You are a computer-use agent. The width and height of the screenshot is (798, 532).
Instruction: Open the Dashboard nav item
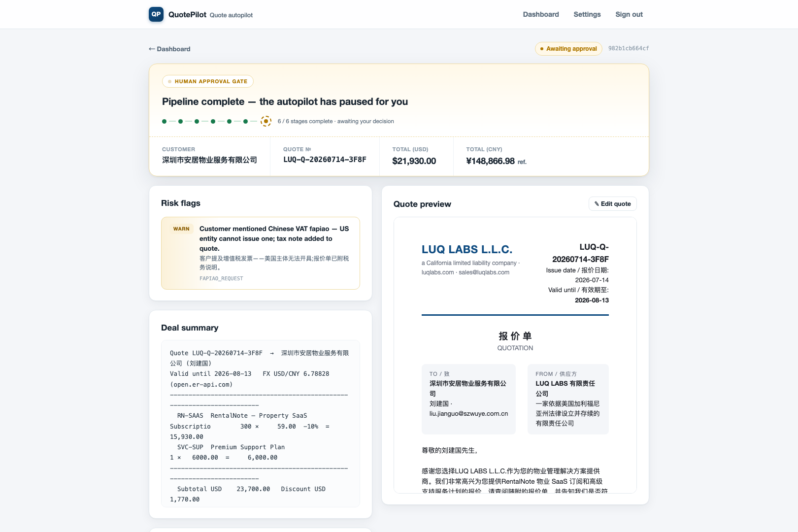coord(541,14)
